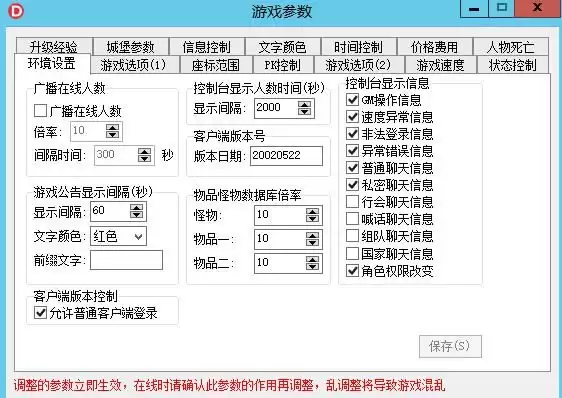This screenshot has height=398, width=562.
Task: Select the 环境设置 tab
Action: tap(52, 63)
